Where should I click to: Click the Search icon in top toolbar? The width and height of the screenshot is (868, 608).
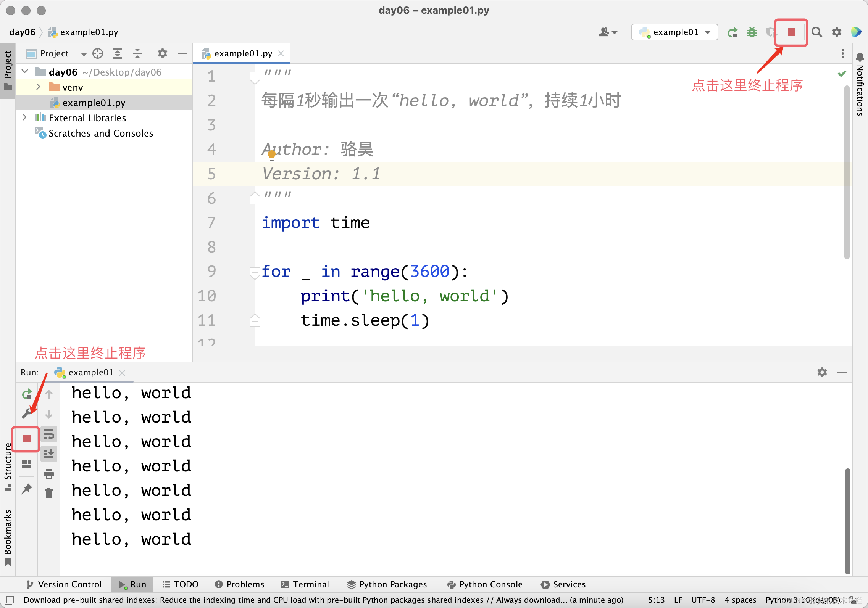tap(817, 32)
